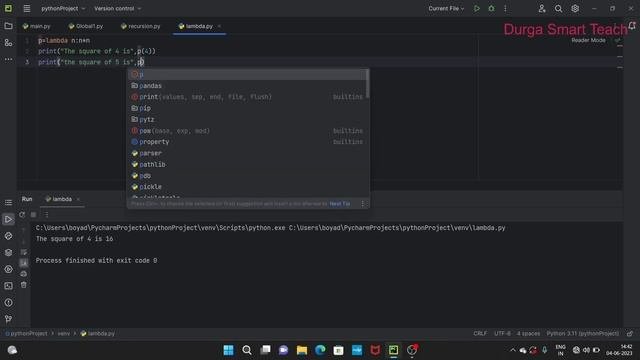
Task: Open Windows taskbar search
Action: (x=247, y=350)
